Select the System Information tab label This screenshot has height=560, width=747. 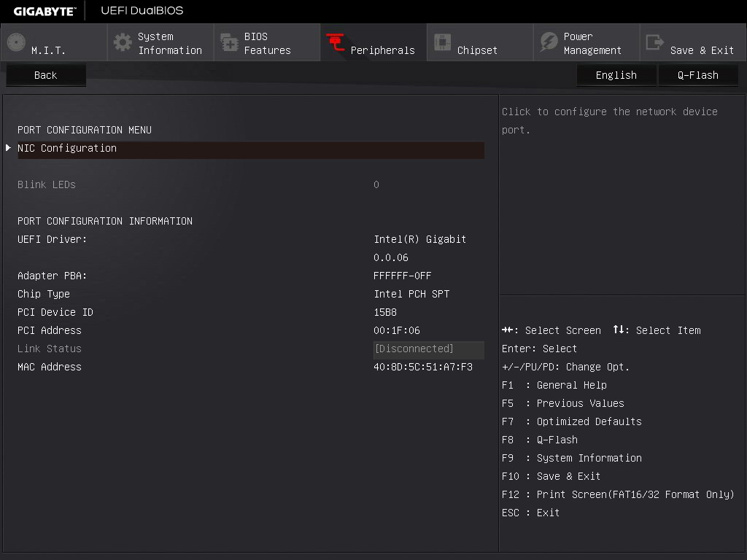[x=169, y=43]
